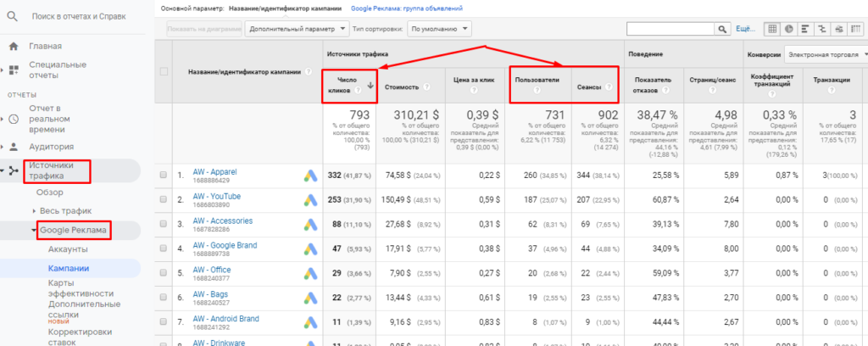The width and height of the screenshot is (868, 346).
Task: Select the horizontal bar performance view icon
Action: tap(804, 29)
